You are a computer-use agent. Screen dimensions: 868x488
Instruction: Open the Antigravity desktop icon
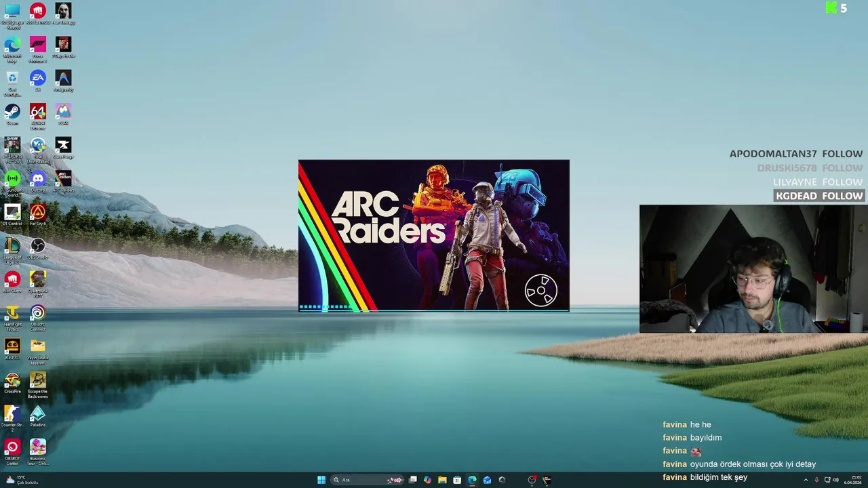point(63,81)
